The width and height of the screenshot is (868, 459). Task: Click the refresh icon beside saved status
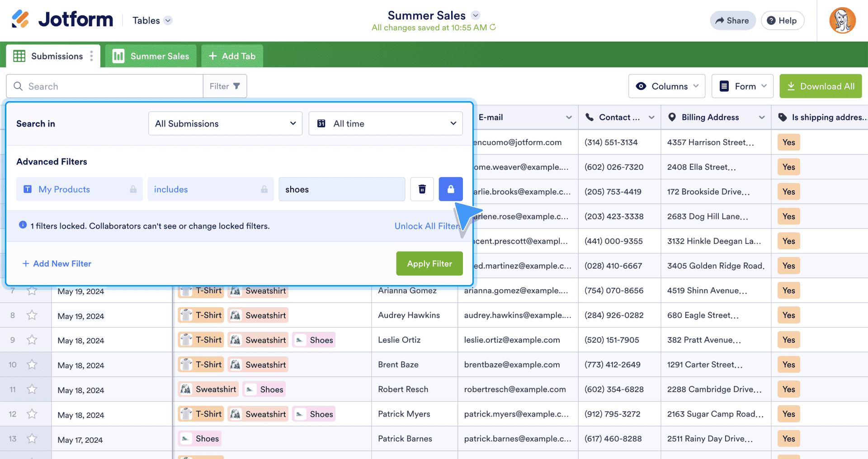point(493,28)
